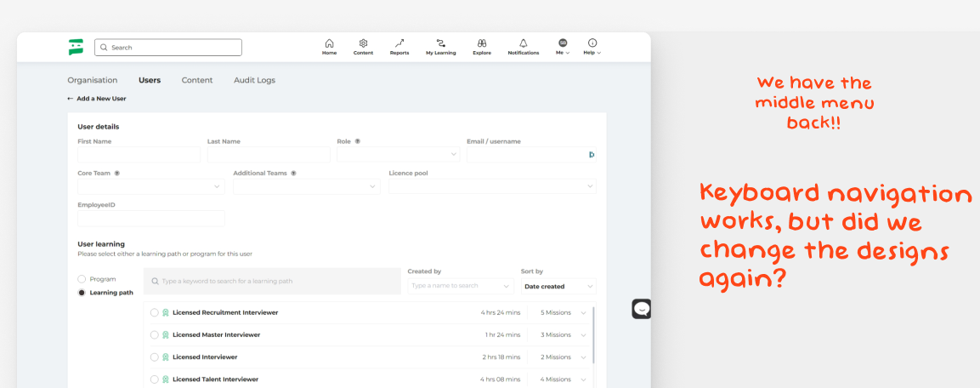Switch to the Organisation tab
980x388 pixels.
point(93,80)
